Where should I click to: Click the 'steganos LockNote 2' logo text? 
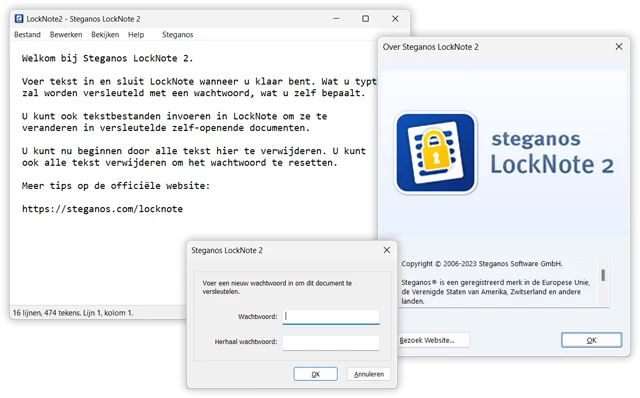tap(552, 154)
